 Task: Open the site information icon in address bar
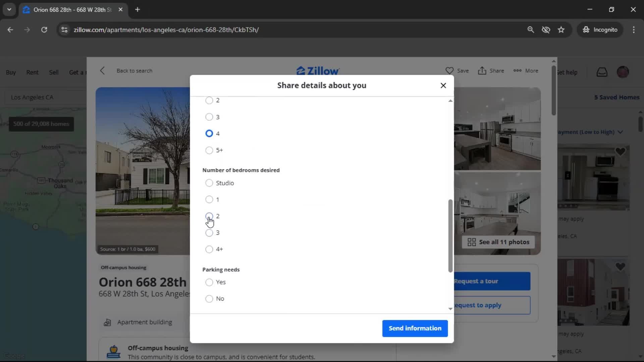point(64,30)
